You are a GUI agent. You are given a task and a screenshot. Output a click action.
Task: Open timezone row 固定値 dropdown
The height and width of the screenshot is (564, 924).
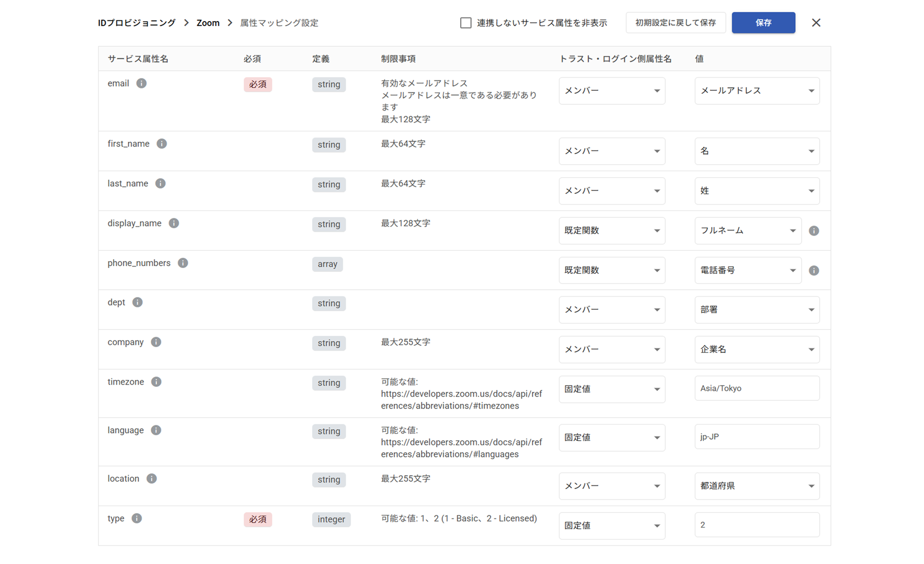612,389
